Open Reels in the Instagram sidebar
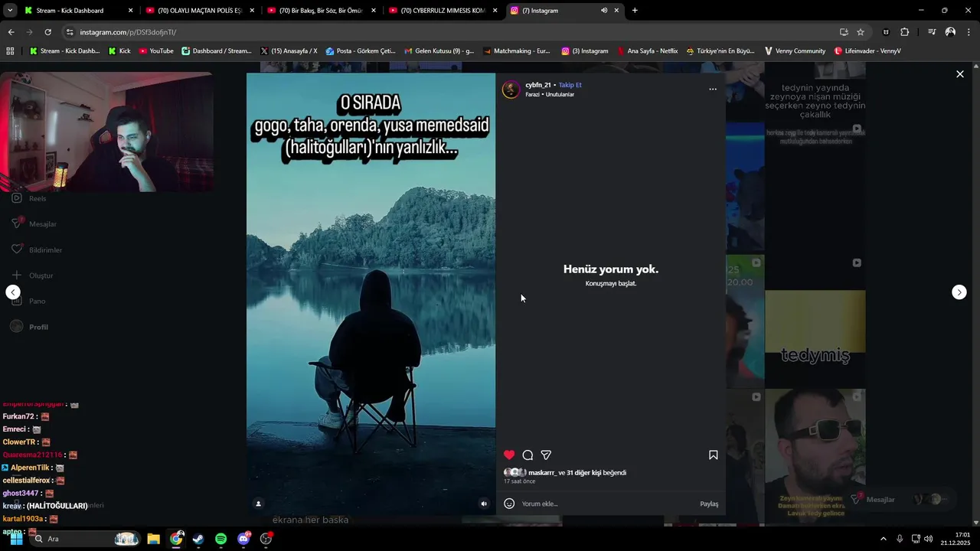 [x=29, y=198]
